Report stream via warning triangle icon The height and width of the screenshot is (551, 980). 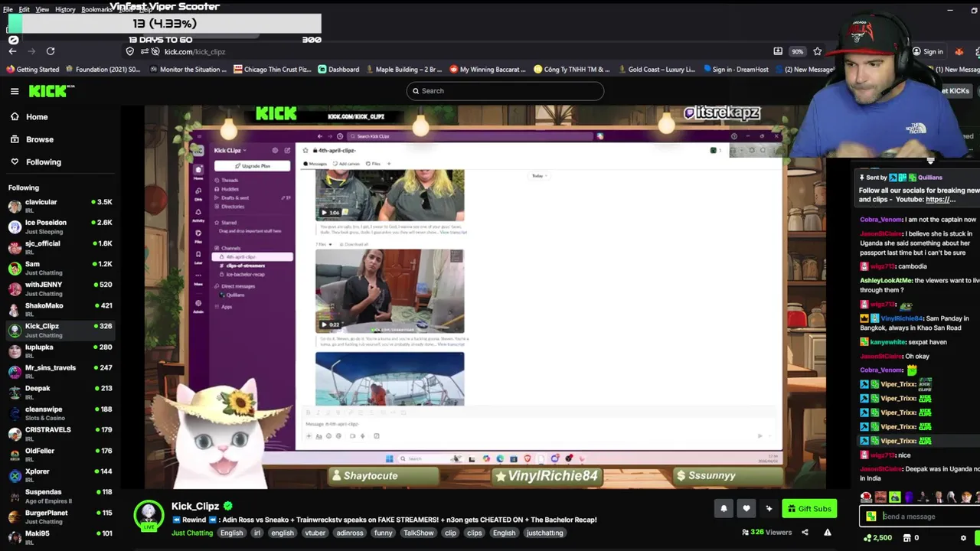click(828, 533)
